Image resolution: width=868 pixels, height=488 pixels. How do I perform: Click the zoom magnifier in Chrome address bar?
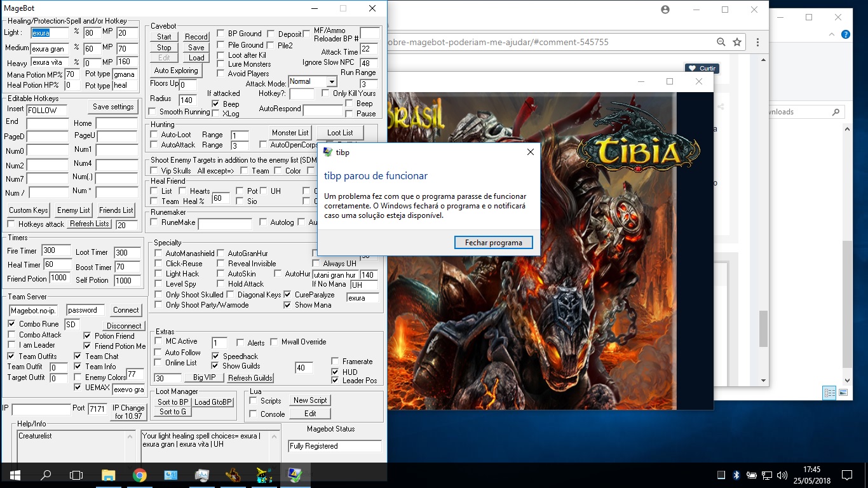tap(721, 42)
